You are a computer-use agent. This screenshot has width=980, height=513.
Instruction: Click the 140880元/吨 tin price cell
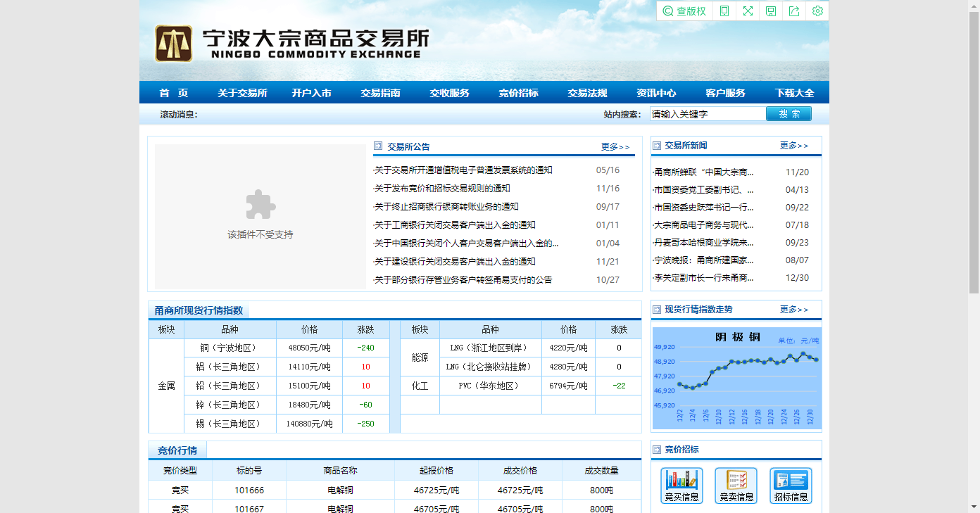pos(309,424)
